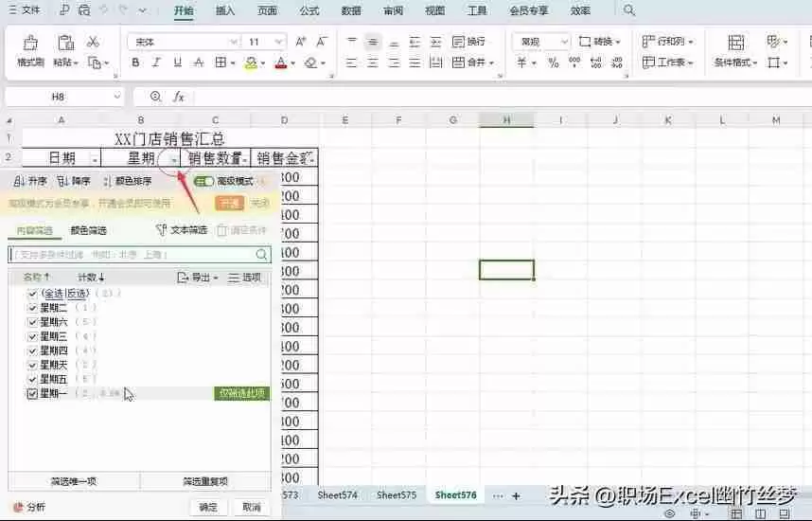
Task: Click the Cancel (取消) button
Action: click(252, 507)
